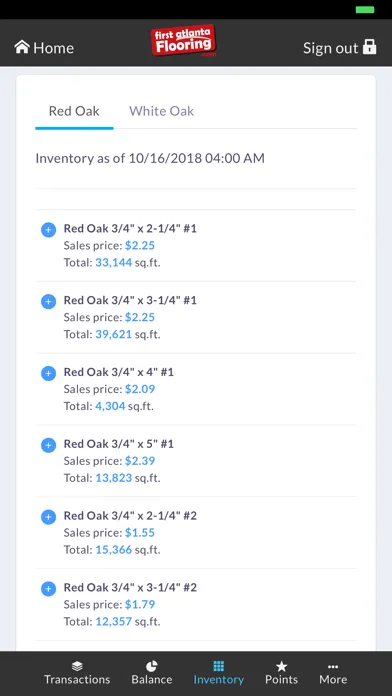
Task: Expand Red Oak 3/4" x 2-1/4" #2
Action: (x=48, y=517)
